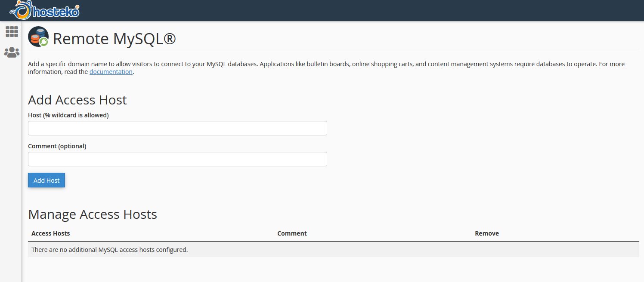Screen dimensions: 644x282
Task: Click the Host wildcard label text
Action: tap(68, 115)
